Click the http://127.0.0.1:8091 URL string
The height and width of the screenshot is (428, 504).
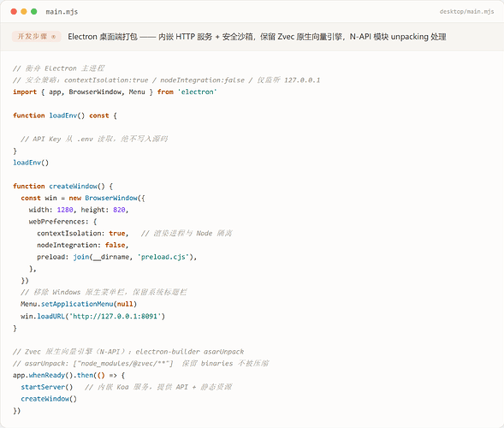pos(115,317)
